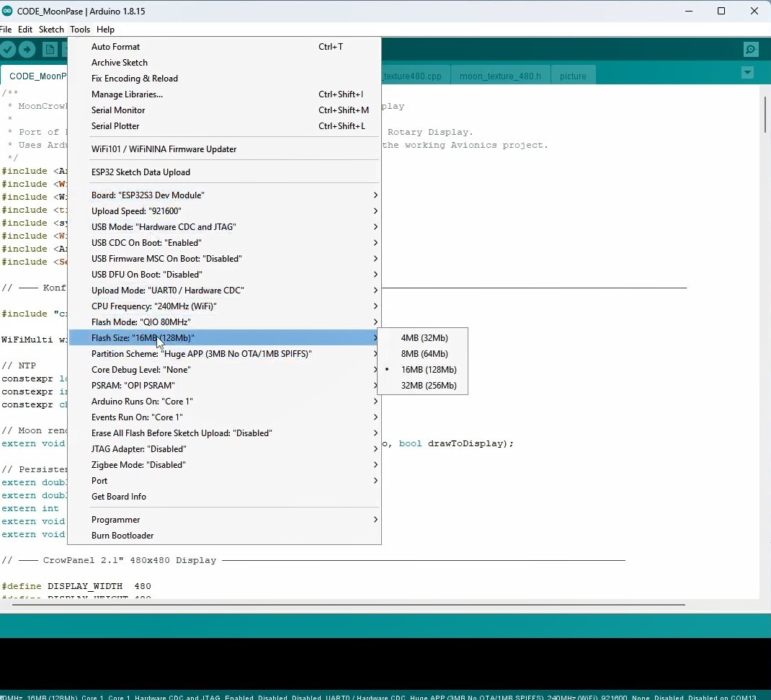Viewport: 771px width, 700px height.
Task: Open Serial Plotter from the menu
Action: pyautogui.click(x=225, y=126)
